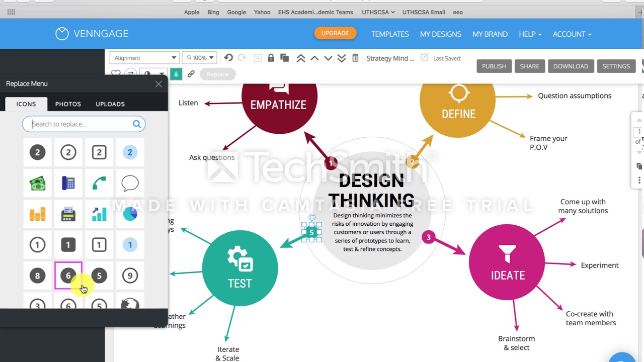Select the teal number 5 badge on canvas

pos(311,232)
